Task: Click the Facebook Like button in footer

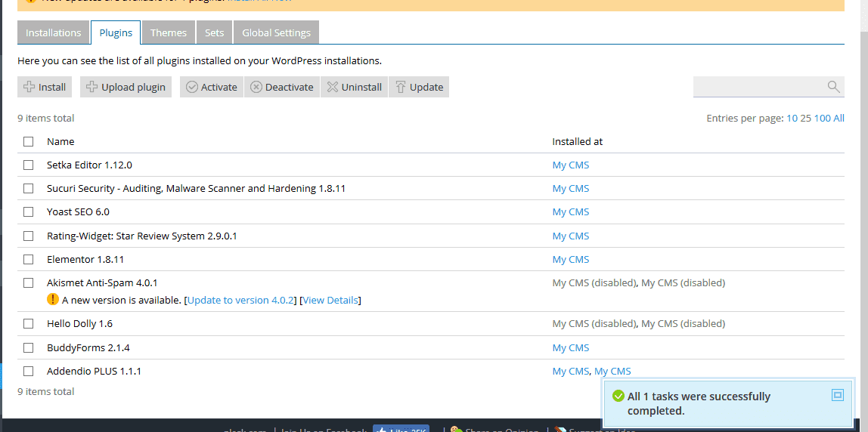Action: 401,429
